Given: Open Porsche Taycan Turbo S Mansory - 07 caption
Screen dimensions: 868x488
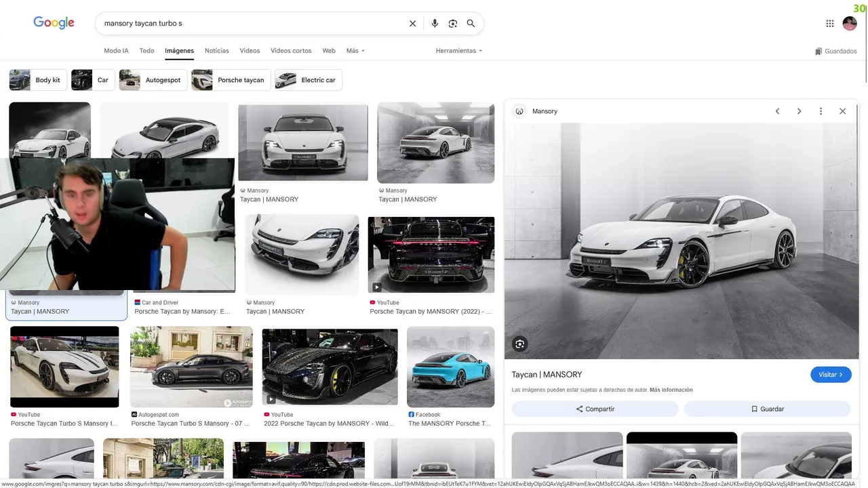Looking at the screenshot, I should click(x=191, y=424).
